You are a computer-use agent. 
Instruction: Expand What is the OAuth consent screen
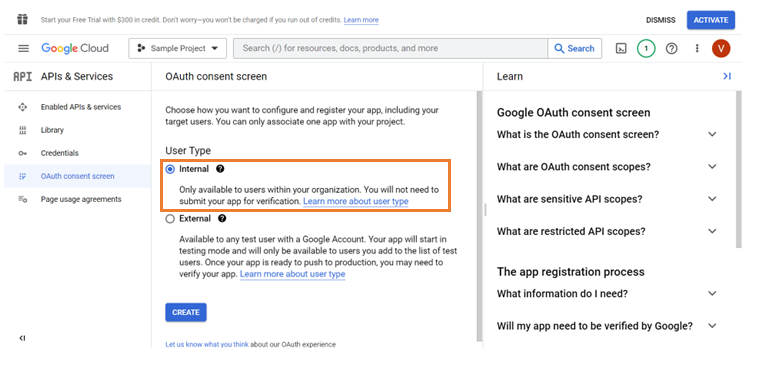tap(607, 134)
